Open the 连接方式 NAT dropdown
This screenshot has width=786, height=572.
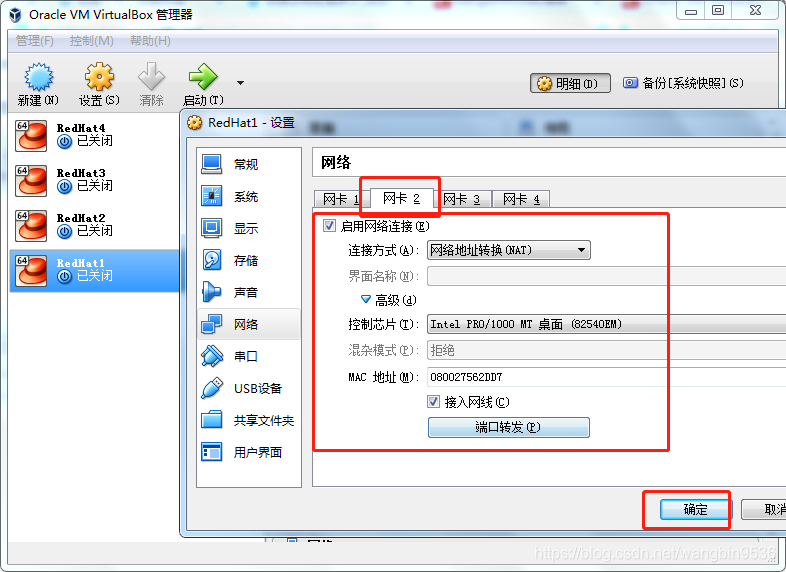click(x=508, y=250)
